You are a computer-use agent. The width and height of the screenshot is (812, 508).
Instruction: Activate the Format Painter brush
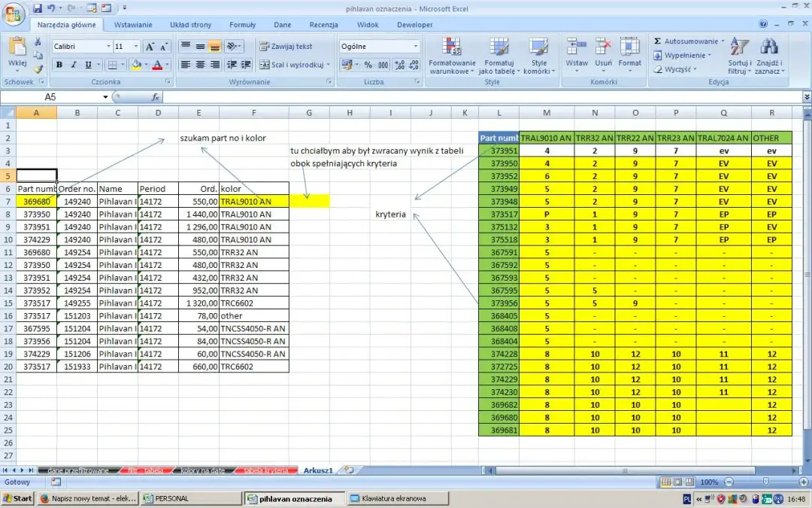point(38,69)
